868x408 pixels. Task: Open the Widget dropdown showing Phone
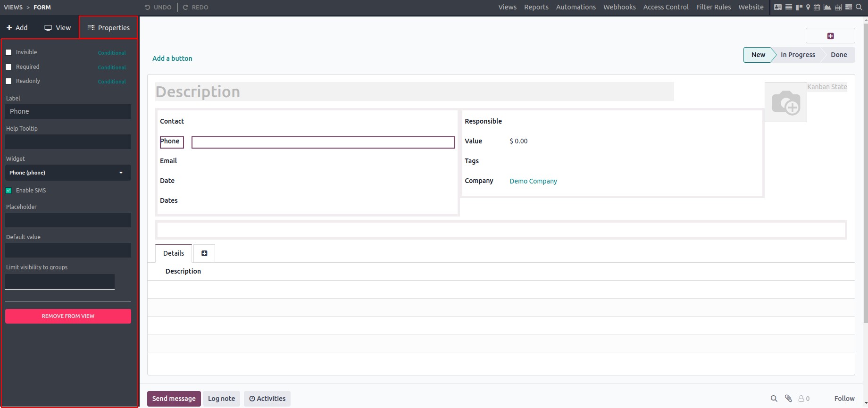pos(68,173)
